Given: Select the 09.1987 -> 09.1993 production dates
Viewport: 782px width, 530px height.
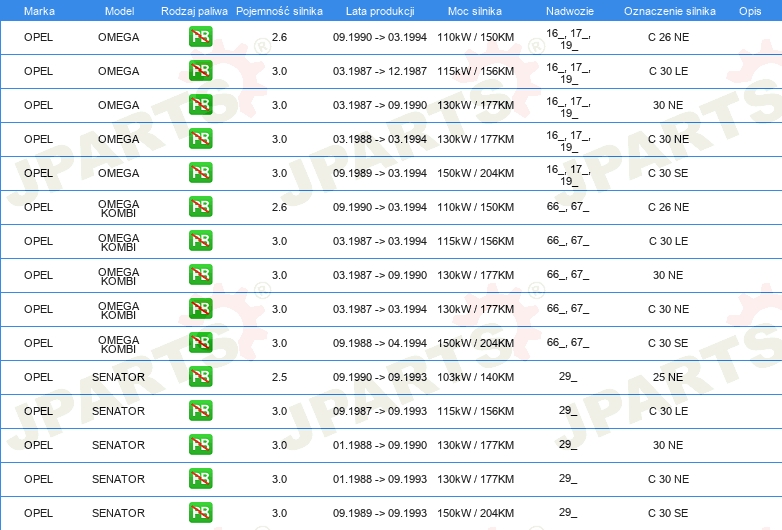Looking at the screenshot, I should 380,411.
